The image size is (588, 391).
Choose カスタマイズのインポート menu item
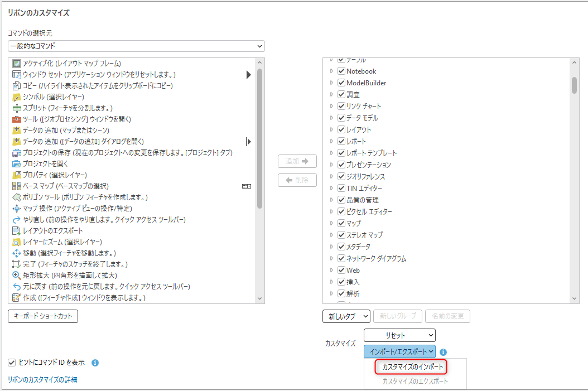tap(413, 367)
